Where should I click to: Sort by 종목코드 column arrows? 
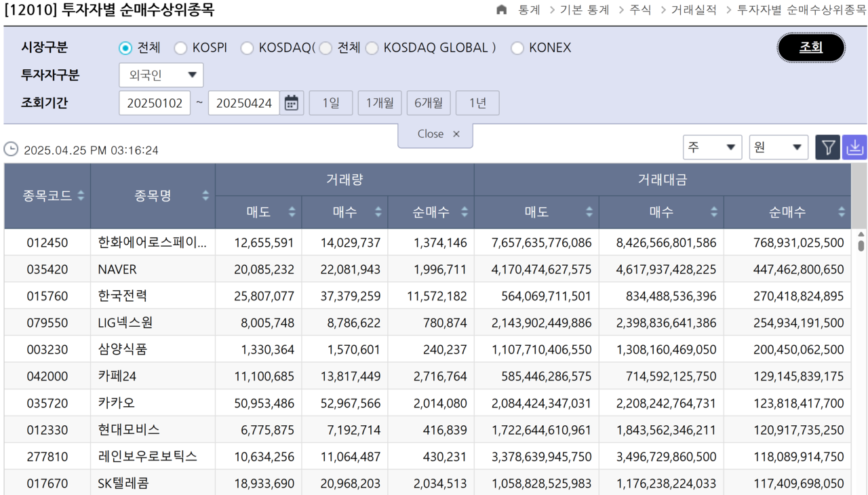pyautogui.click(x=81, y=195)
